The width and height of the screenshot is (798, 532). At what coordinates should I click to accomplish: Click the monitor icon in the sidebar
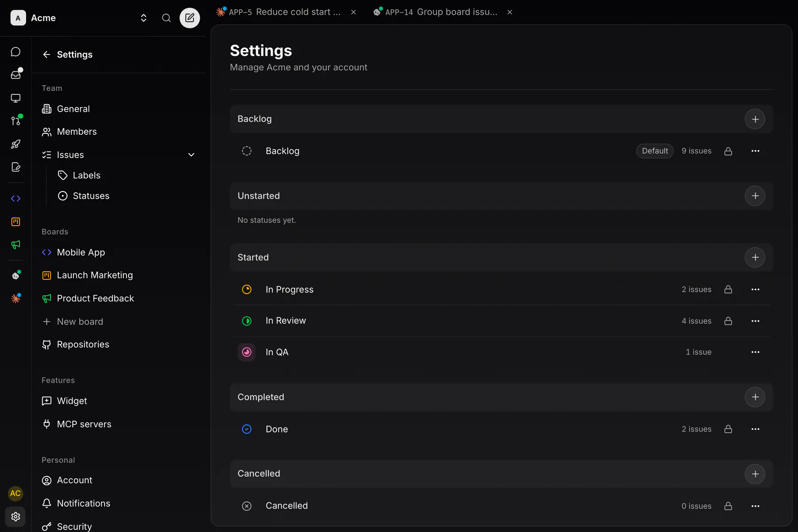pos(16,98)
